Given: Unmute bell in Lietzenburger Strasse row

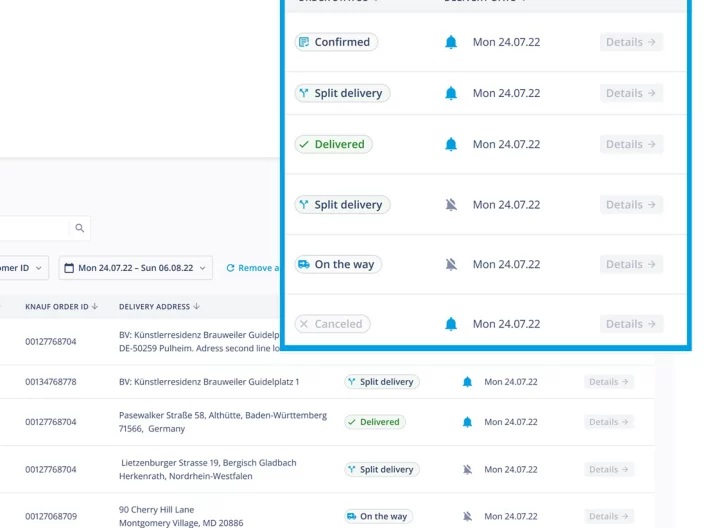Looking at the screenshot, I should click(x=467, y=470).
